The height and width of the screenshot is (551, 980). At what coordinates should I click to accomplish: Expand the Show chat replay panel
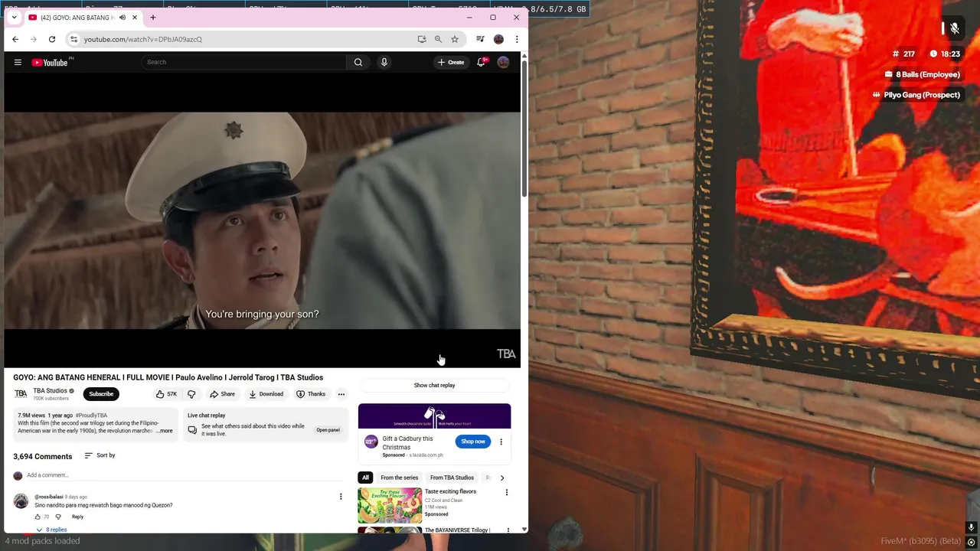tap(434, 385)
